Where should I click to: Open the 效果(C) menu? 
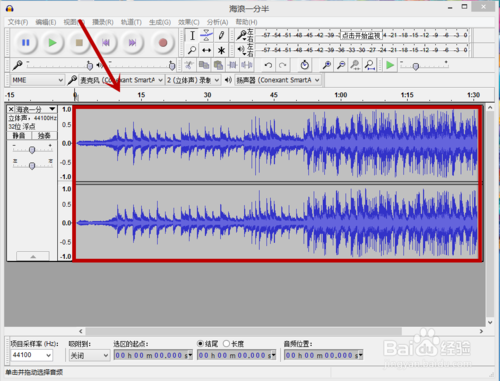pyautogui.click(x=189, y=22)
